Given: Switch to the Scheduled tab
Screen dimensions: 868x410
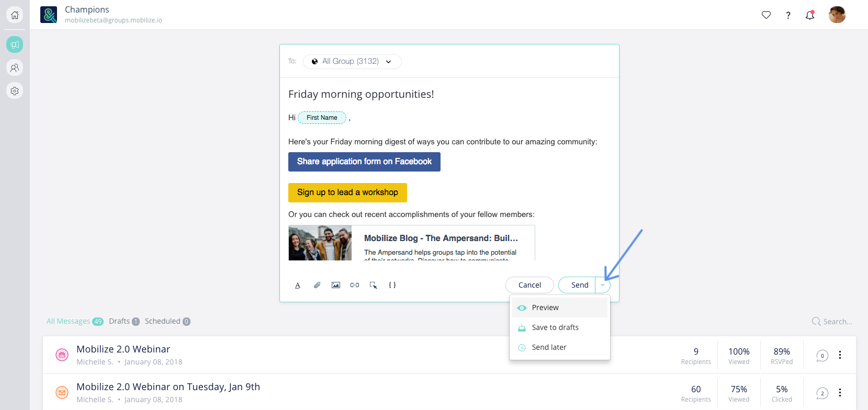Looking at the screenshot, I should click(167, 321).
